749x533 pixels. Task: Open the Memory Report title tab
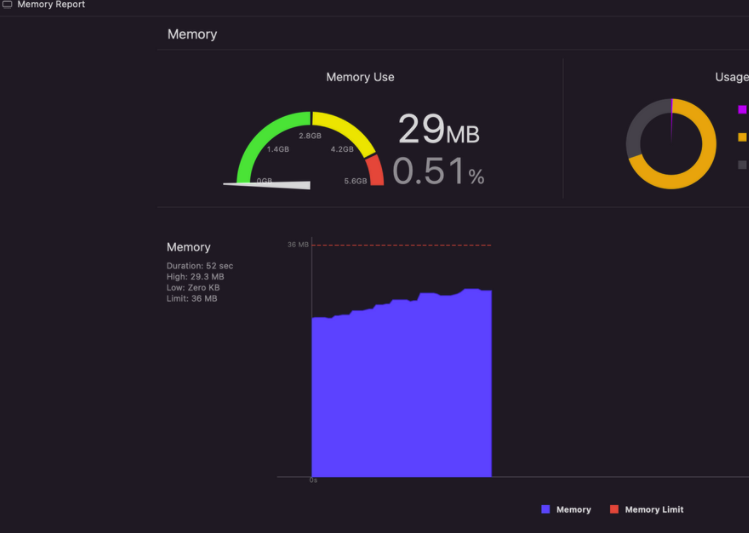pyautogui.click(x=51, y=5)
